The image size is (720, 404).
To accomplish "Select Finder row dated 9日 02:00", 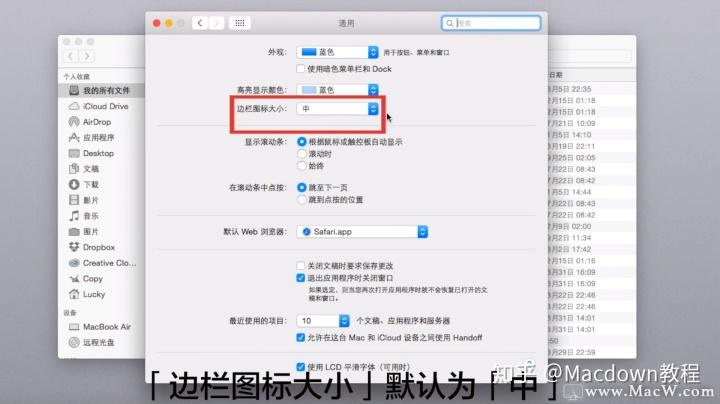I will point(592,226).
